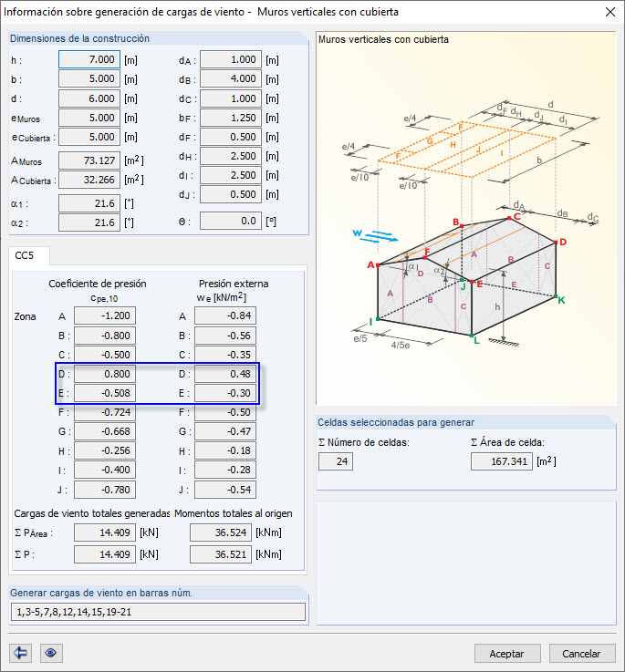Viewport: 625px width, 672px height.
Task: Select total moment field 36.524
Action: [x=221, y=532]
